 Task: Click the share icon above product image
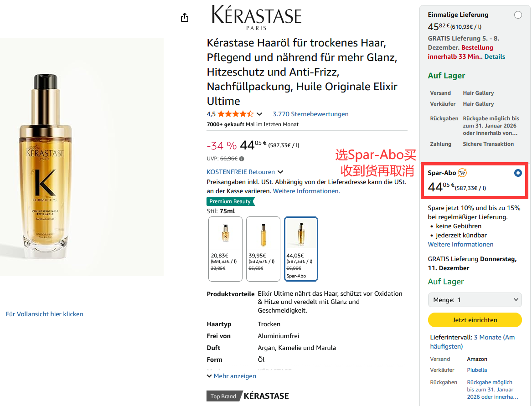184,17
